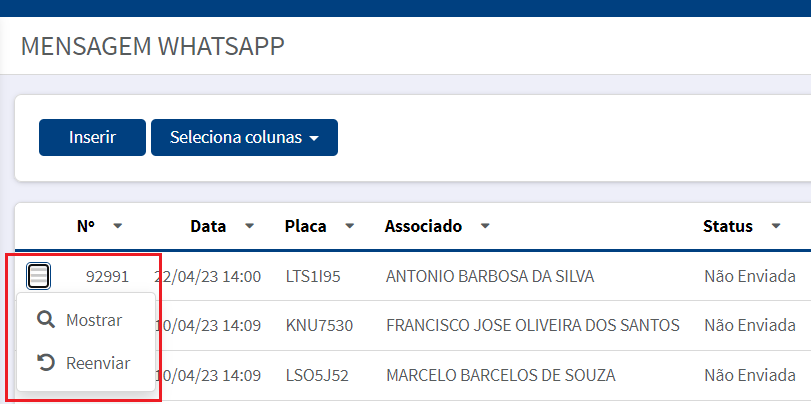Viewport: 811px width, 404px height.
Task: Click the Não Enviada status of LSO5J52
Action: [749, 375]
